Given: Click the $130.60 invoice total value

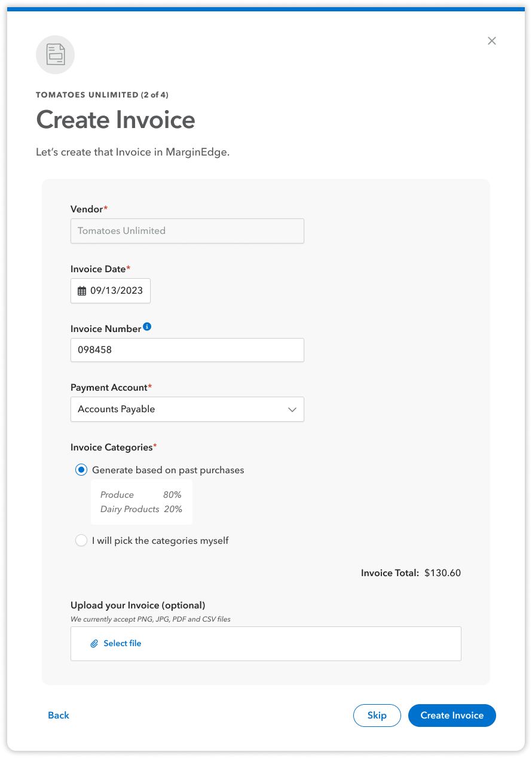Looking at the screenshot, I should pyautogui.click(x=443, y=573).
